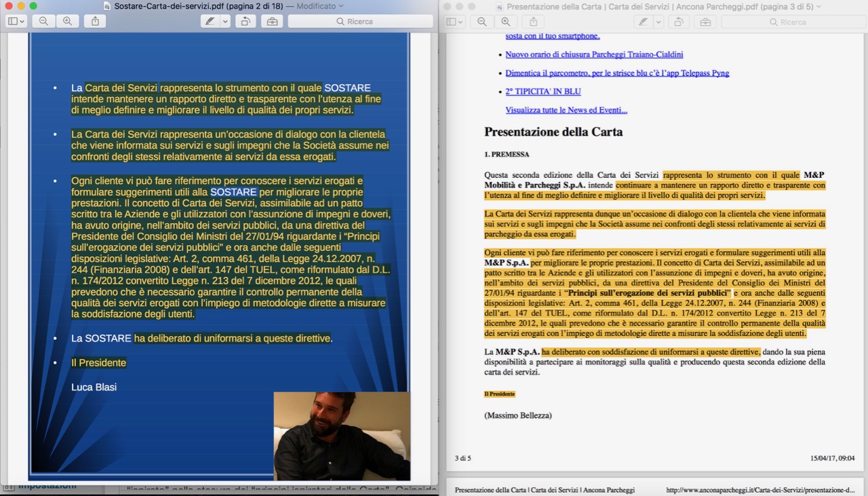Zoom in on Ancona Parcheggi window

coord(505,22)
